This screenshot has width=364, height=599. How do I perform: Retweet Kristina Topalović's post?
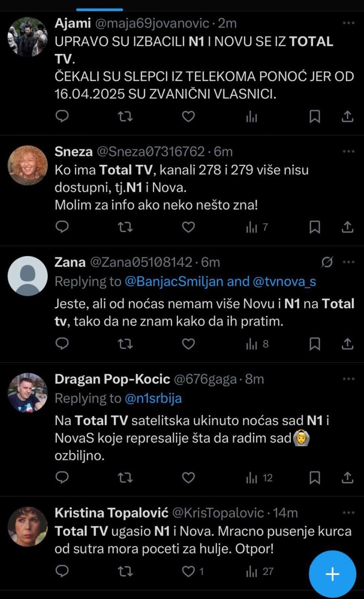(125, 571)
